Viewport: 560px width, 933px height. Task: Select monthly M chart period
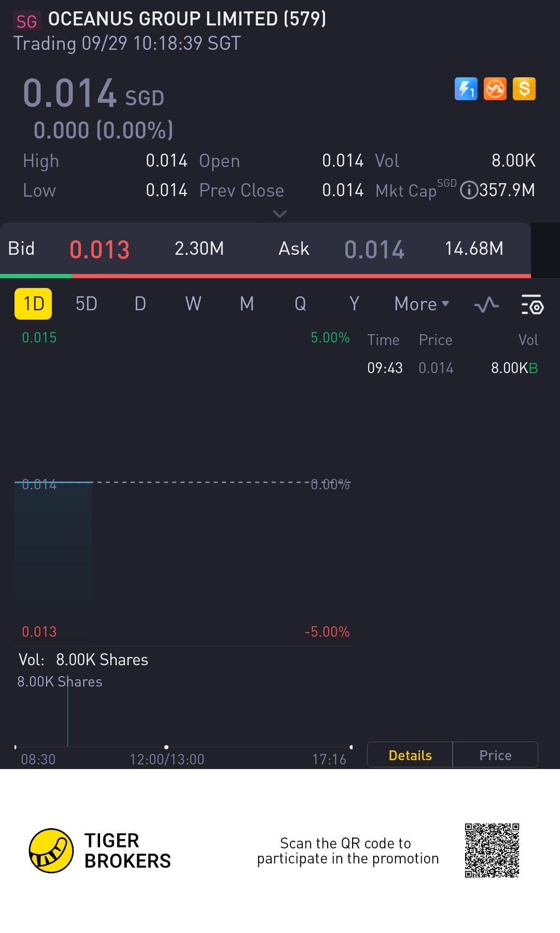[x=247, y=304]
